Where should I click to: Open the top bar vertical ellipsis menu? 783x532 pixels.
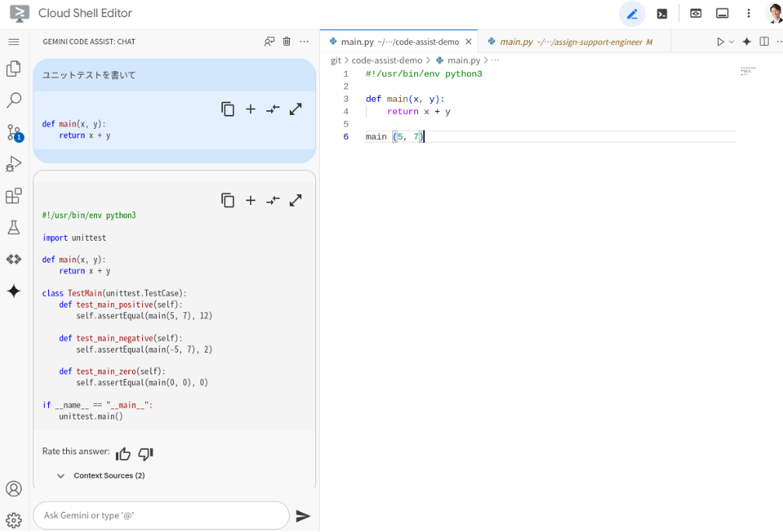(x=749, y=13)
